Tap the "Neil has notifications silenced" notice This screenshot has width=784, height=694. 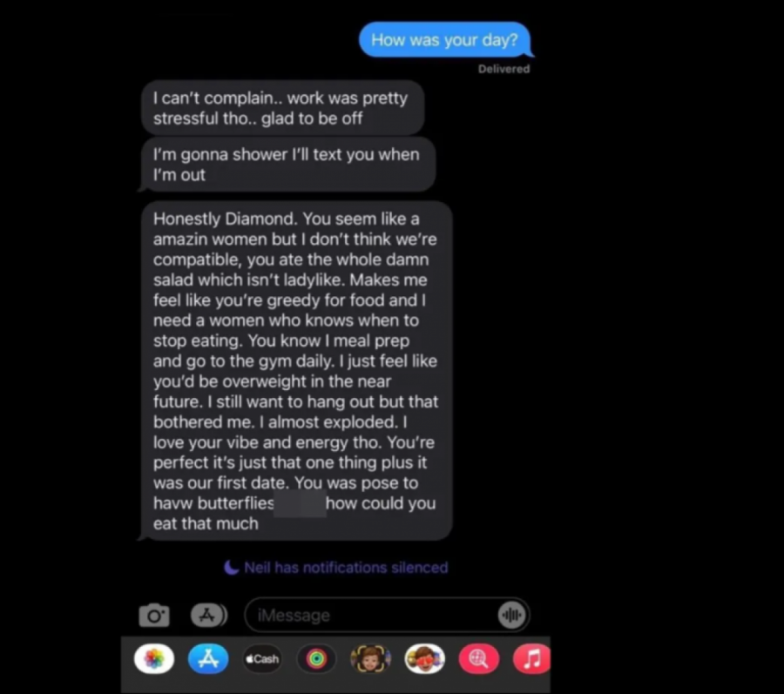346,568
